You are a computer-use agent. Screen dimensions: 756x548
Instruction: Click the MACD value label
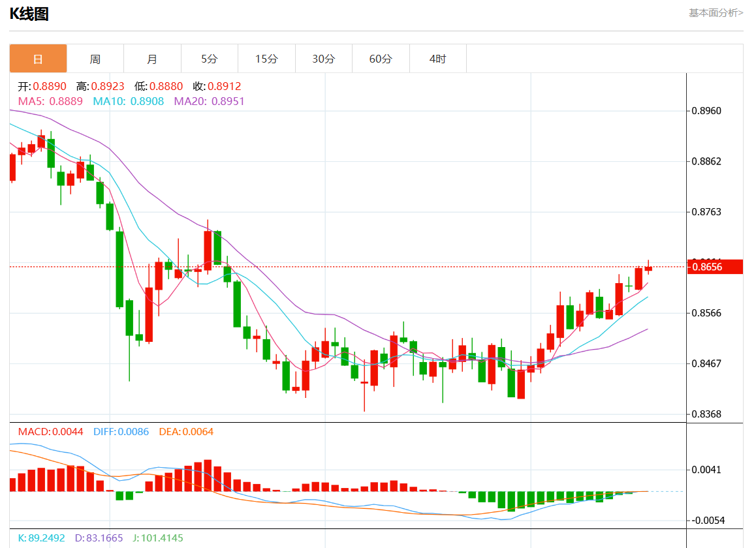(x=50, y=432)
